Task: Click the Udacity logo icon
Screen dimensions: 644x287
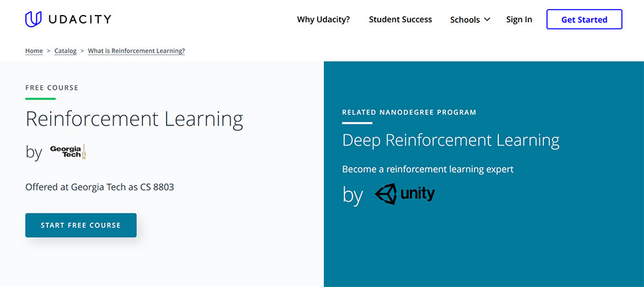Action: (x=33, y=20)
